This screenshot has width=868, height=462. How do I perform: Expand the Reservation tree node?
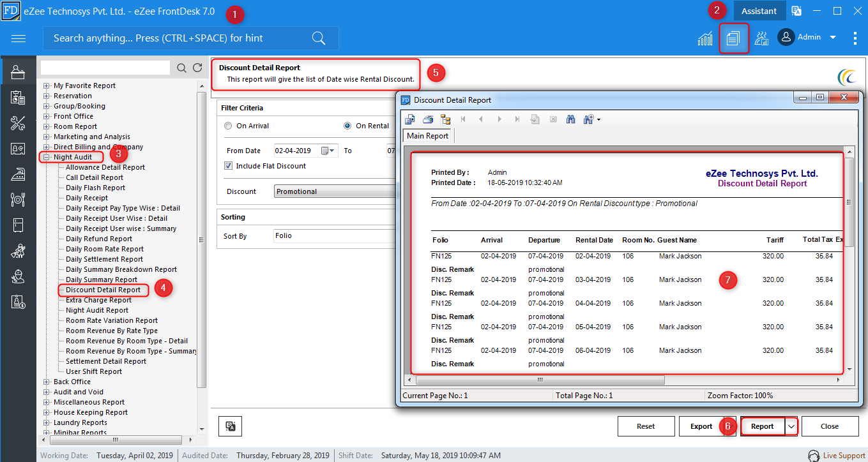46,96
